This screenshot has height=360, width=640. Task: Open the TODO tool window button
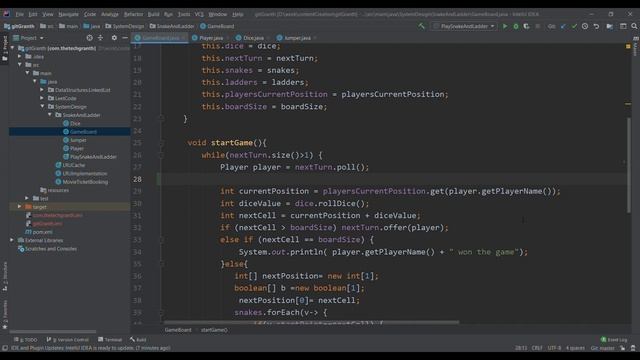pyautogui.click(x=25, y=340)
